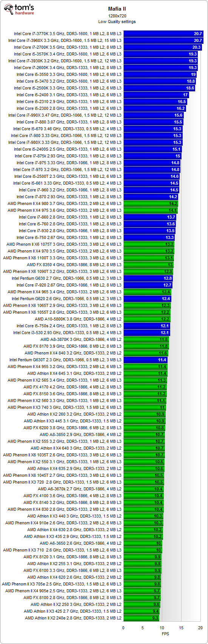Click the AMD Athlon II X4 645 3.1 GHz label

coord(75,373)
